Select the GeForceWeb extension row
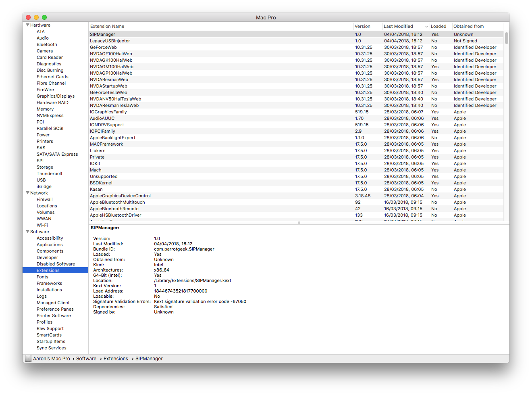 click(x=296, y=47)
